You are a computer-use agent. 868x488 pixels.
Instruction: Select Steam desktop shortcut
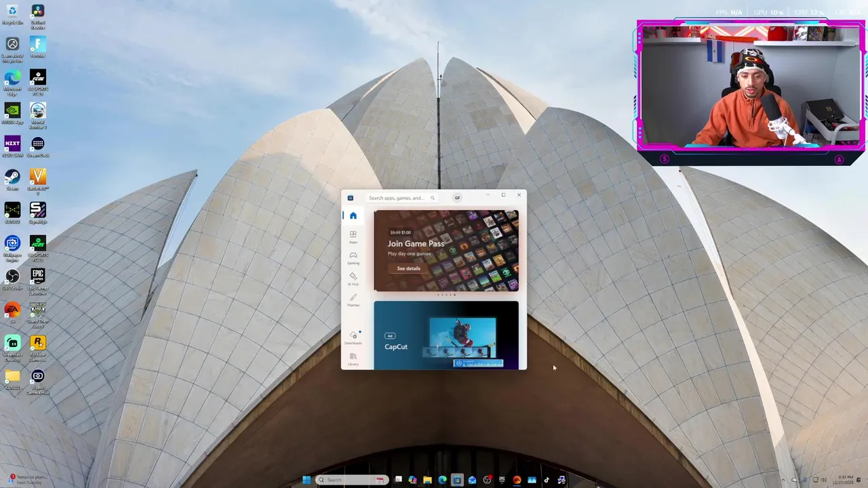tap(12, 180)
